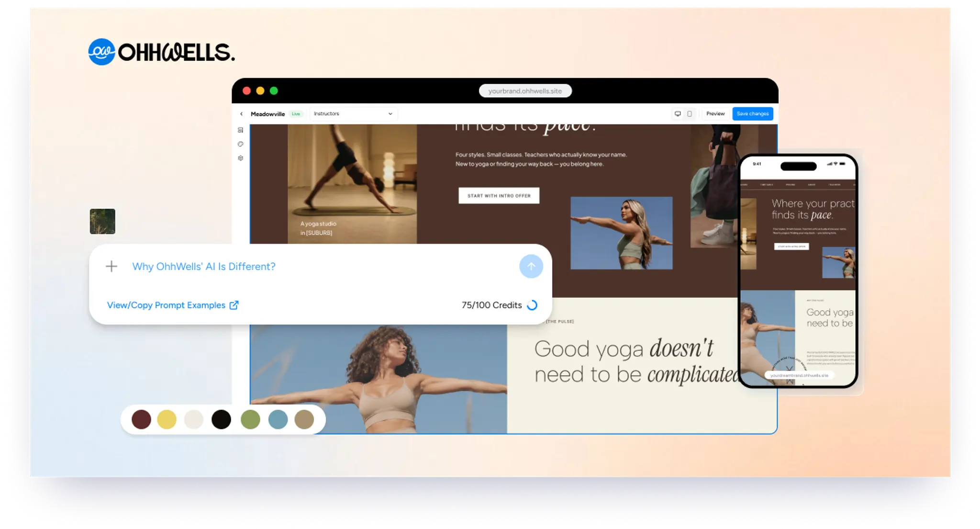The height and width of the screenshot is (529, 980).
Task: Click the external link icon beside Prompt Examples
Action: [x=234, y=305]
